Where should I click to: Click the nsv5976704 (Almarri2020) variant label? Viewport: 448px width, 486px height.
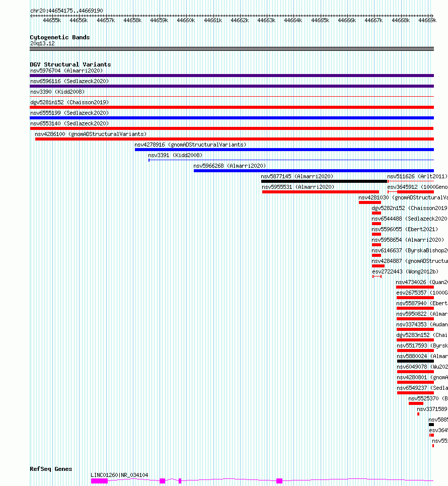(66, 71)
